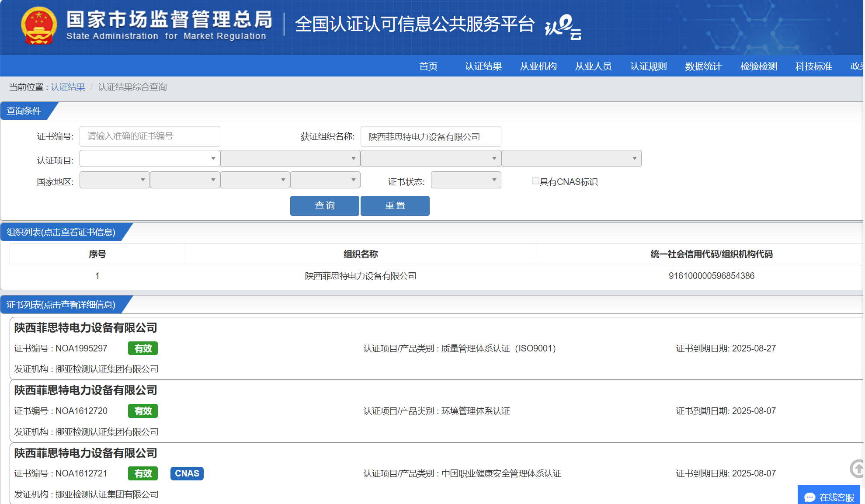Click 发证机构 under certificate NOA1995297
The width and height of the screenshot is (865, 504).
pos(86,369)
